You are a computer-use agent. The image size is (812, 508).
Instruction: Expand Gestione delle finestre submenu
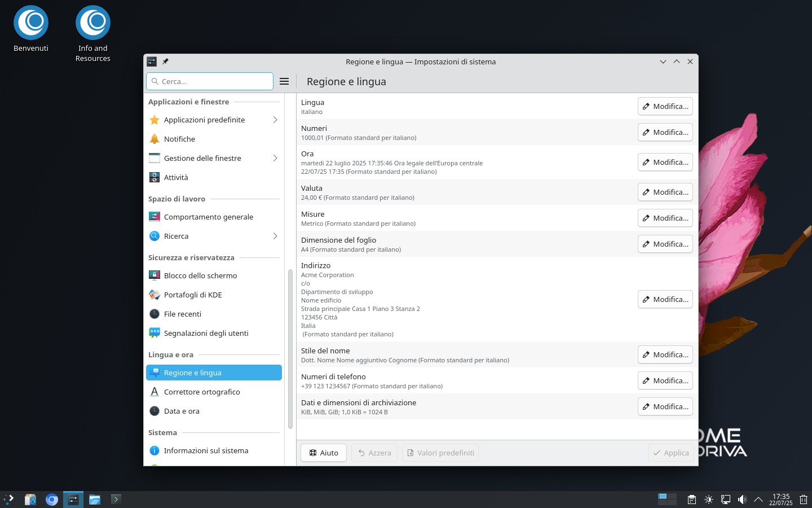(275, 158)
